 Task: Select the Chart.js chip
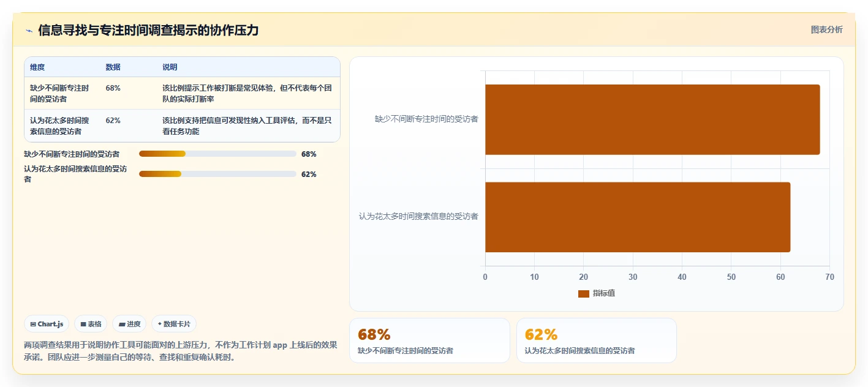47,324
